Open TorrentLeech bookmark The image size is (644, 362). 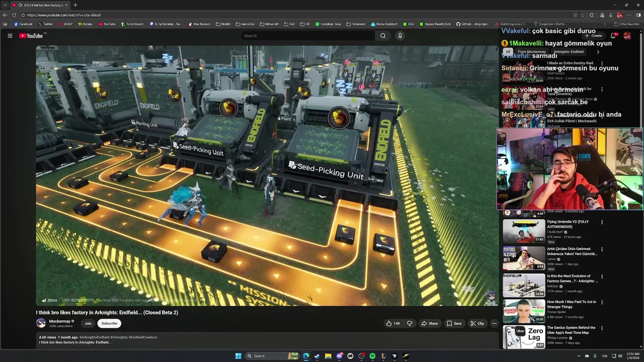click(x=132, y=24)
